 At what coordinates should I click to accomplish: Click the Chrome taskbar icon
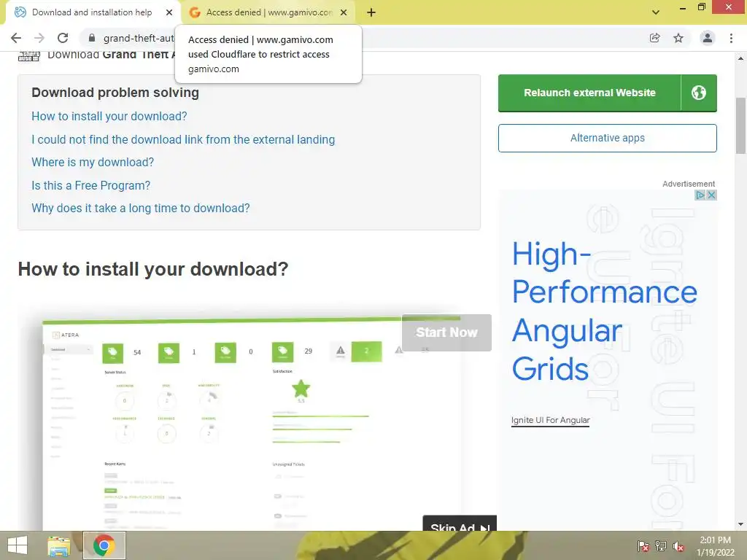click(x=104, y=545)
